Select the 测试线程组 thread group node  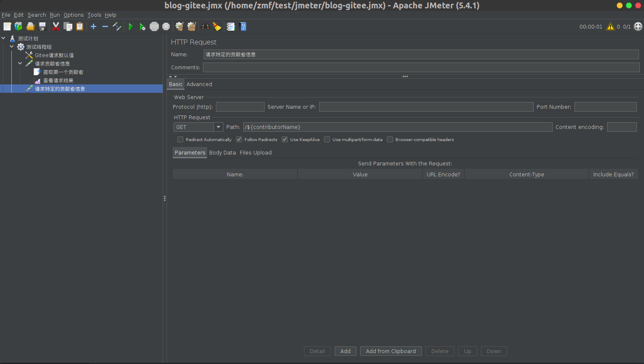(x=39, y=47)
